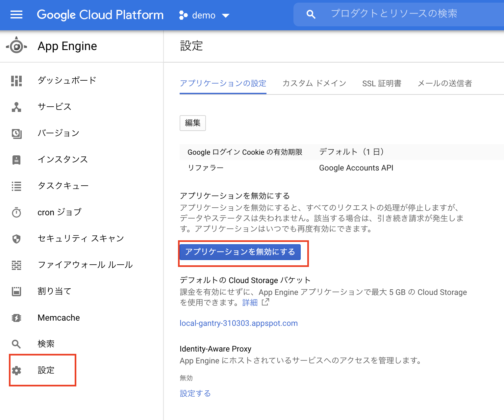Select the デフォルト（1 日） value
Viewport: 504px width, 420px height.
pyautogui.click(x=351, y=152)
